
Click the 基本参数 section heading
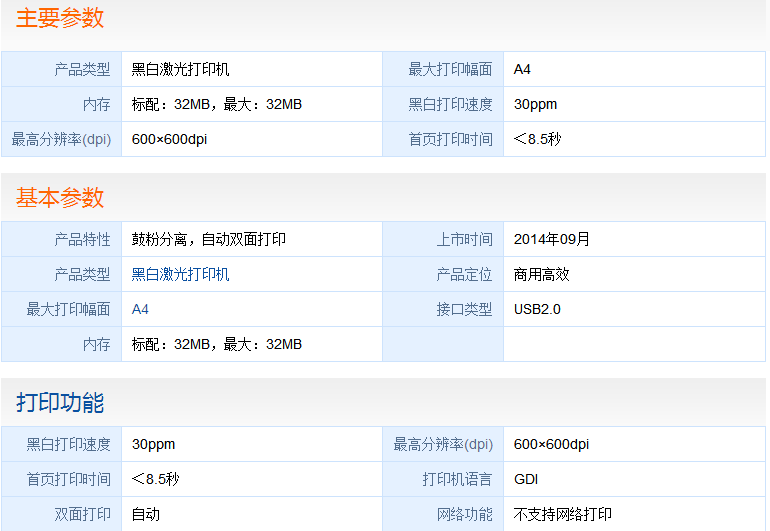pos(60,197)
